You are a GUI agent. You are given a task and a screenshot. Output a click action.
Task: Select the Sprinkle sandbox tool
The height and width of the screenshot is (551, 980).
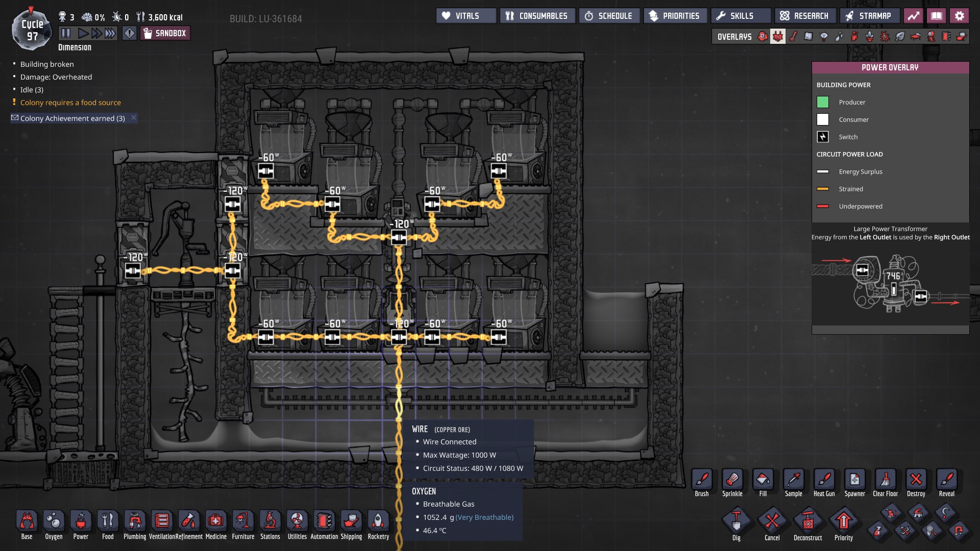click(732, 480)
